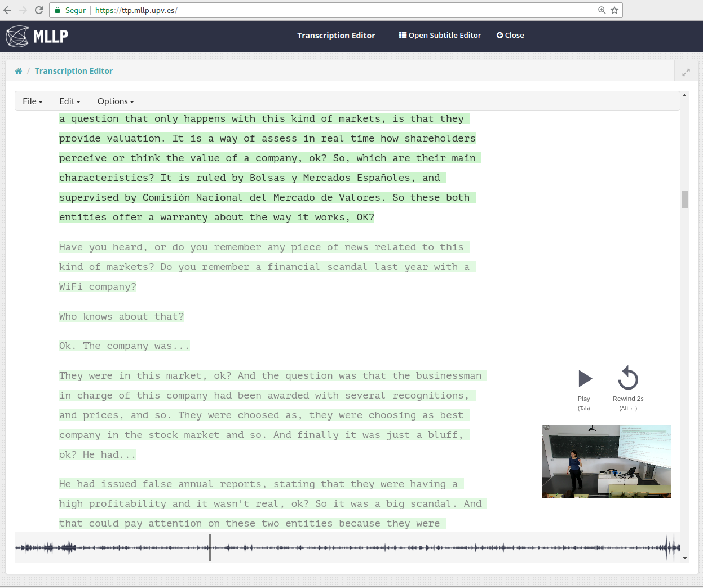Open the Edit dropdown menu

pyautogui.click(x=70, y=101)
